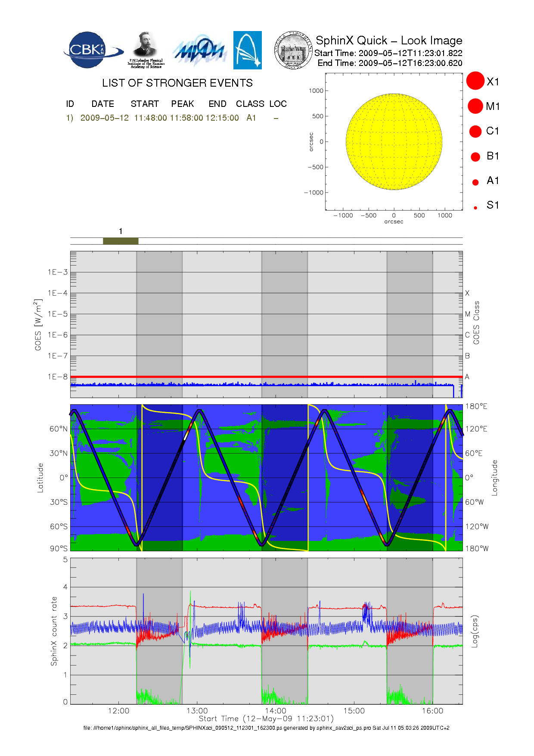Click the blue comet-arc logo
Viewport: 534px width, 756px height.
point(247,50)
